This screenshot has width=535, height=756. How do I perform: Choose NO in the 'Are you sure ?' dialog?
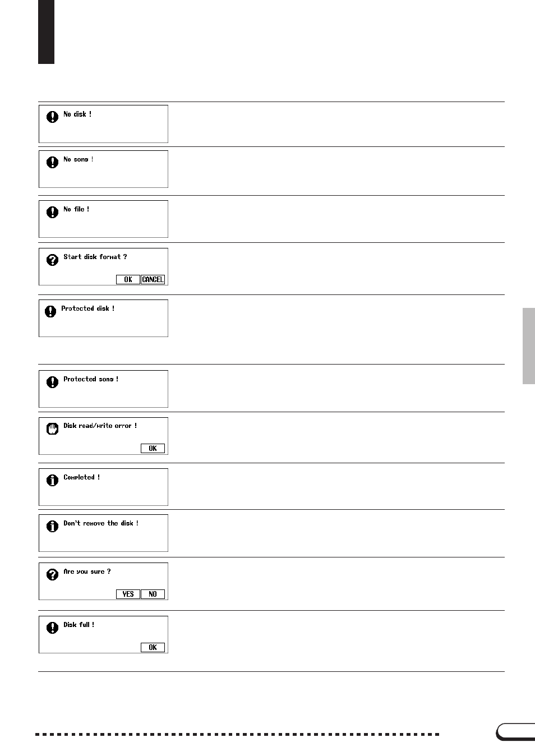(x=153, y=594)
